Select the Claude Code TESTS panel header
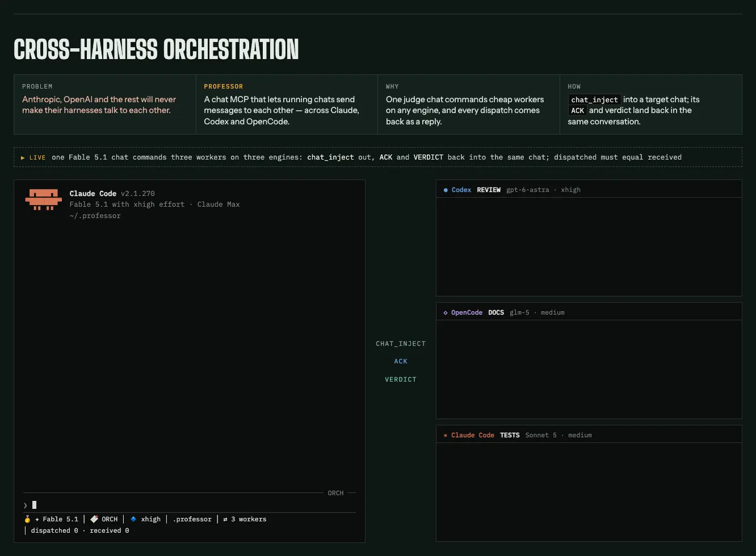 589,435
